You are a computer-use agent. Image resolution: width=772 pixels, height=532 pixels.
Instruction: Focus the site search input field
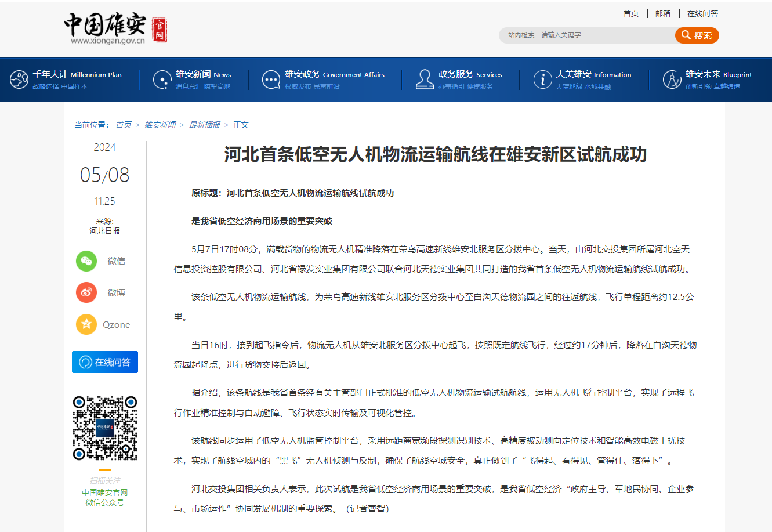click(586, 35)
